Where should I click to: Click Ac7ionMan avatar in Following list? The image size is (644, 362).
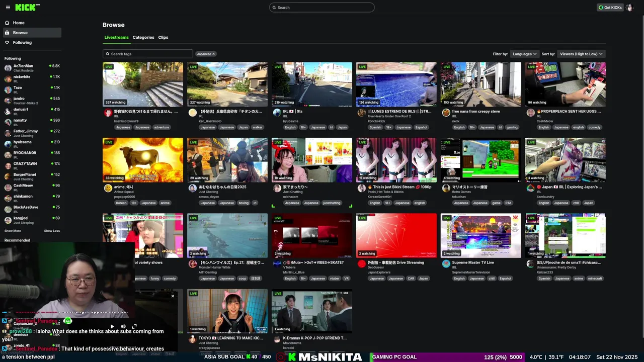[x=8, y=68]
